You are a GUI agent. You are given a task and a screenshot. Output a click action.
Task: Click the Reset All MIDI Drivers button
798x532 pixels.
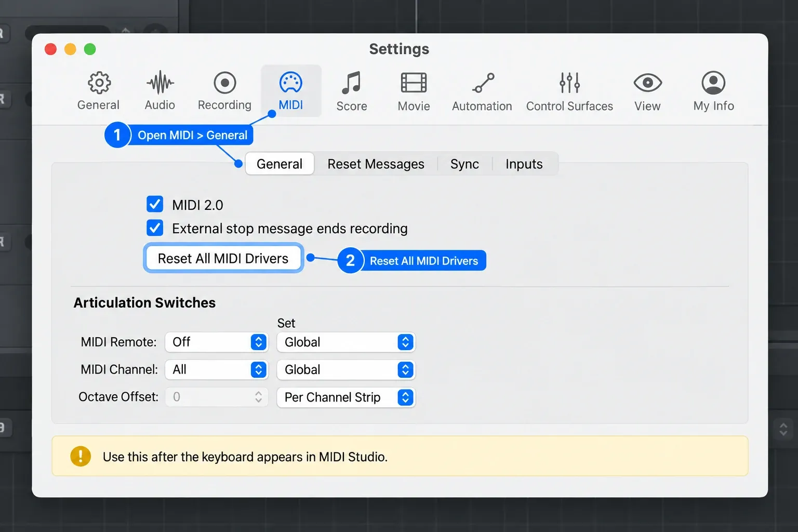click(223, 258)
